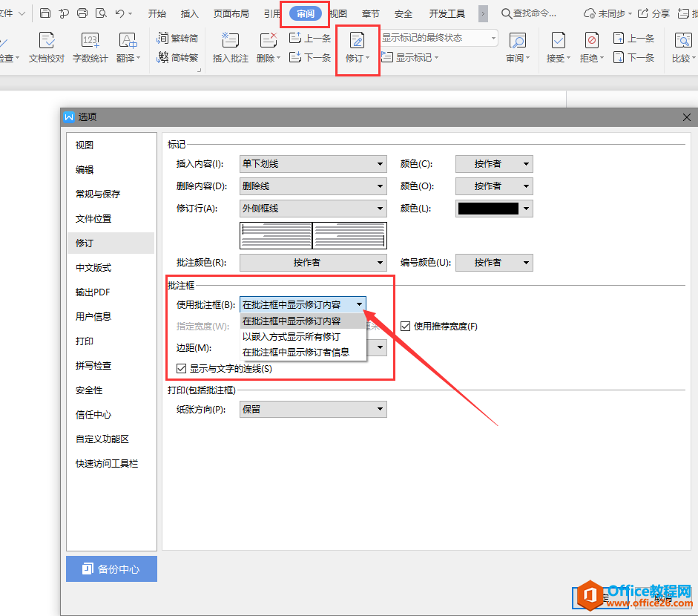This screenshot has width=698, height=616.
Task: Switch to the 开发工具 ribbon tab
Action: [x=447, y=14]
